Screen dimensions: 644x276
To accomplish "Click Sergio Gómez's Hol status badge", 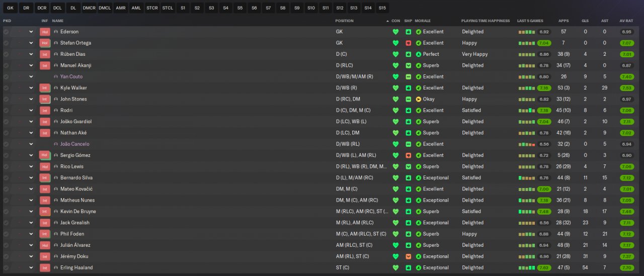I will point(45,155).
